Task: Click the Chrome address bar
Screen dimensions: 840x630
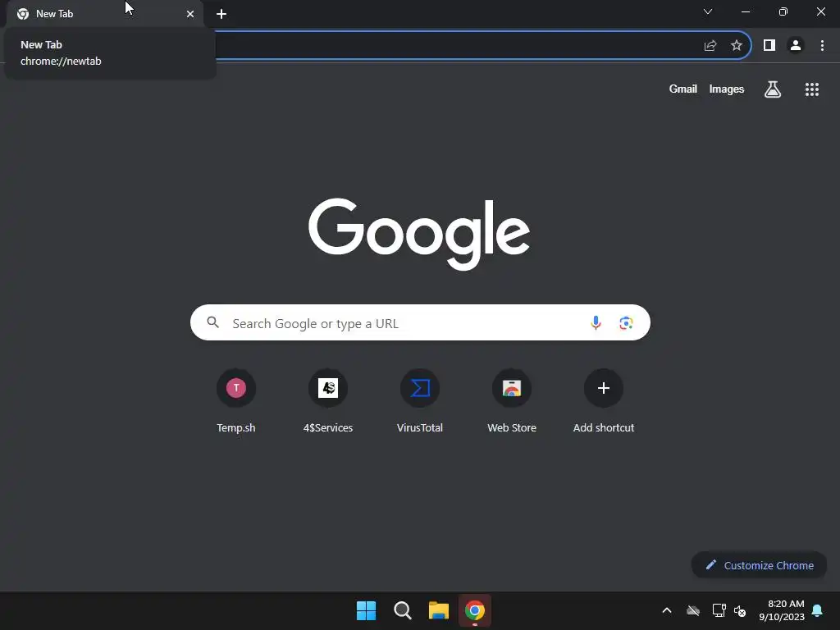Action: click(455, 46)
